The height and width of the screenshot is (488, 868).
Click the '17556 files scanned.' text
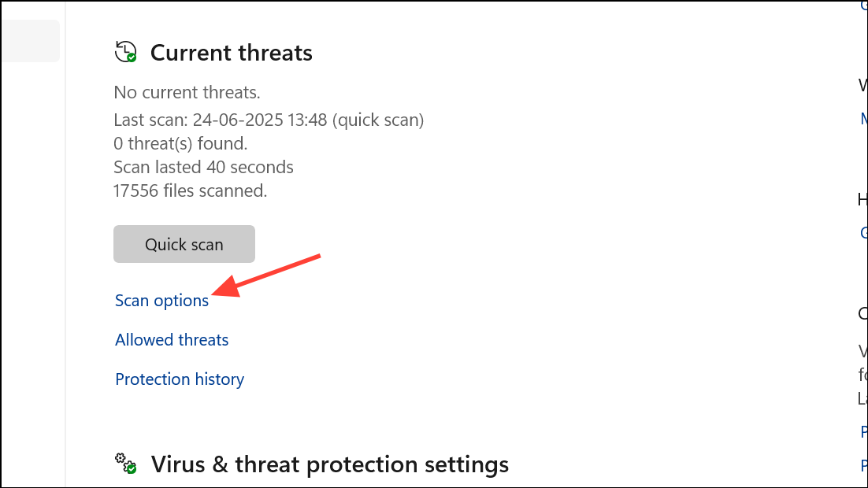click(190, 190)
